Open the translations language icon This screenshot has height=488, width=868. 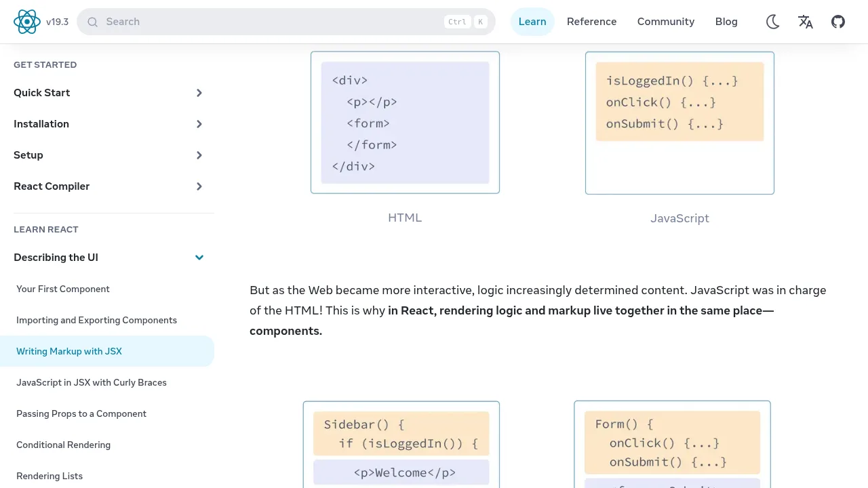click(806, 22)
